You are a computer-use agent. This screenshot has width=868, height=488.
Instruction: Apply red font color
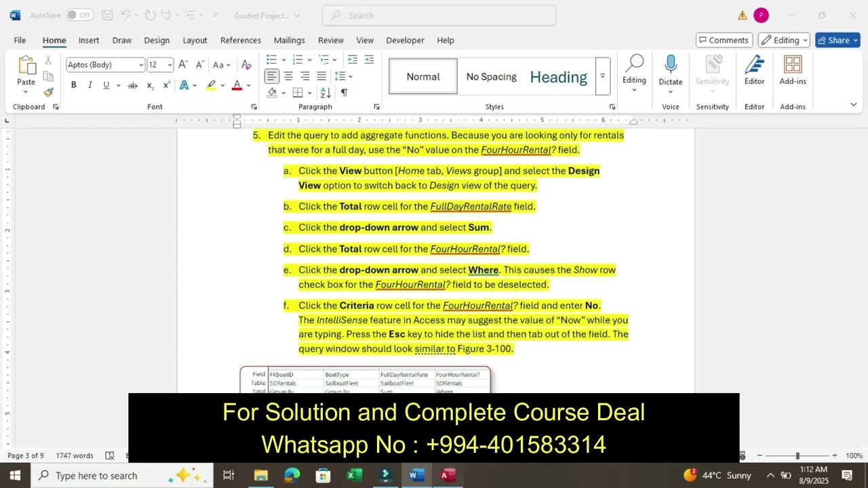[x=237, y=85]
